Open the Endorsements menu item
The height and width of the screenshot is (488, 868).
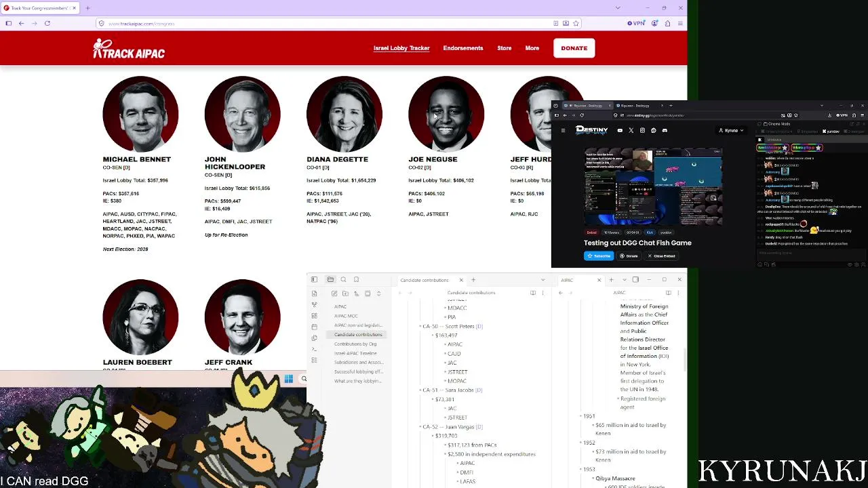click(x=463, y=48)
